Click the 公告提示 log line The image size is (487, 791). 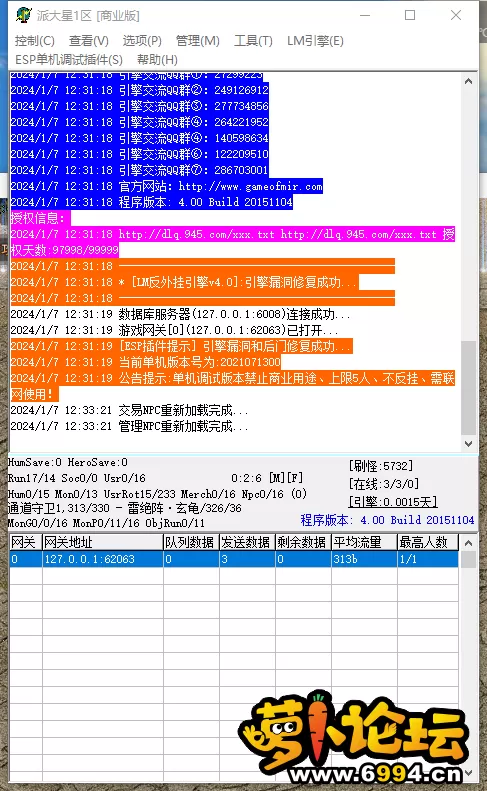click(x=232, y=386)
